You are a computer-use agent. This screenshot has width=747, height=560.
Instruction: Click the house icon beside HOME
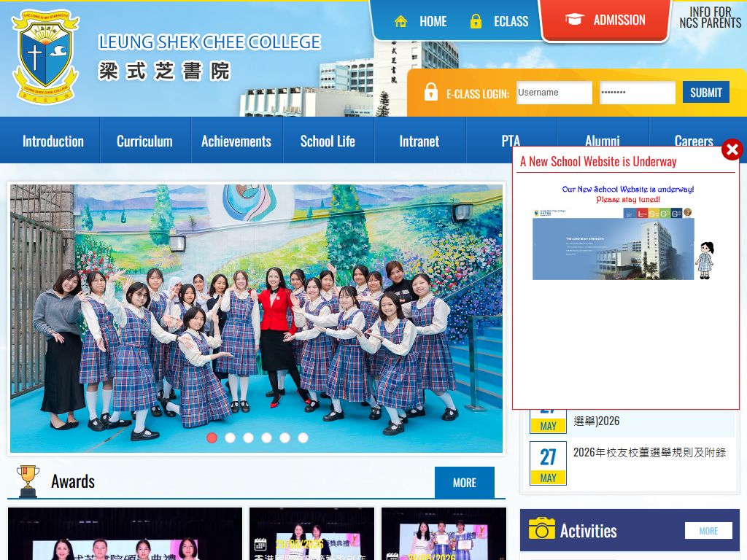400,21
